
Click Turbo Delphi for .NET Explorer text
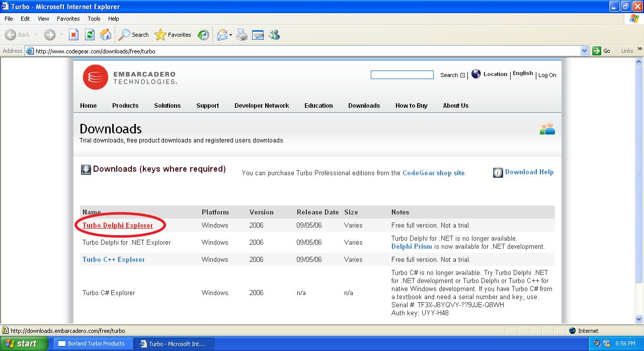coord(127,243)
